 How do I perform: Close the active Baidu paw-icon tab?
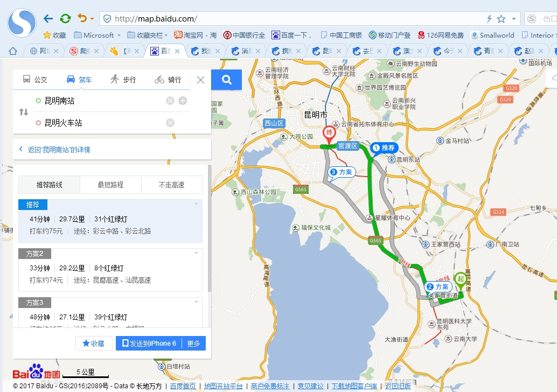[x=177, y=51]
